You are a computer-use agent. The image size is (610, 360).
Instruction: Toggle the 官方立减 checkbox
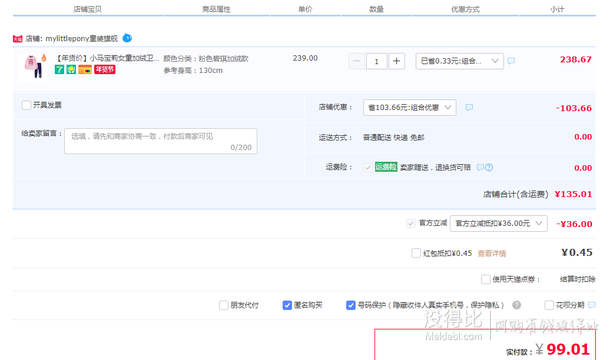click(x=411, y=223)
